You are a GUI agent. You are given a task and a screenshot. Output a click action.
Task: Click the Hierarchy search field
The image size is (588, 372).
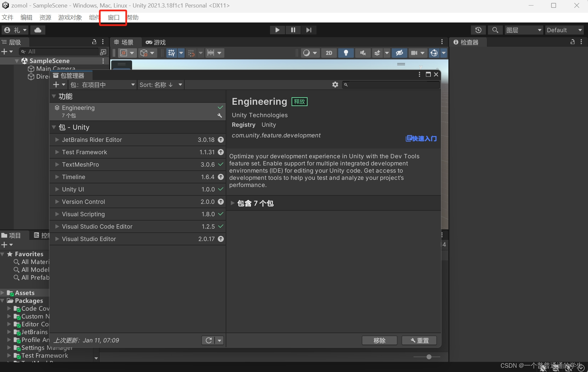coord(59,52)
